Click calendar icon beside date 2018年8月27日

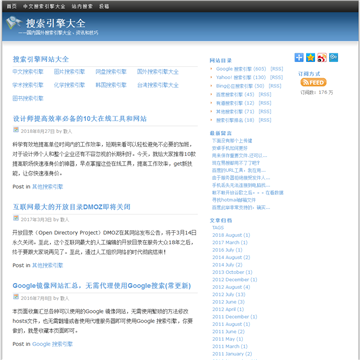(16, 130)
